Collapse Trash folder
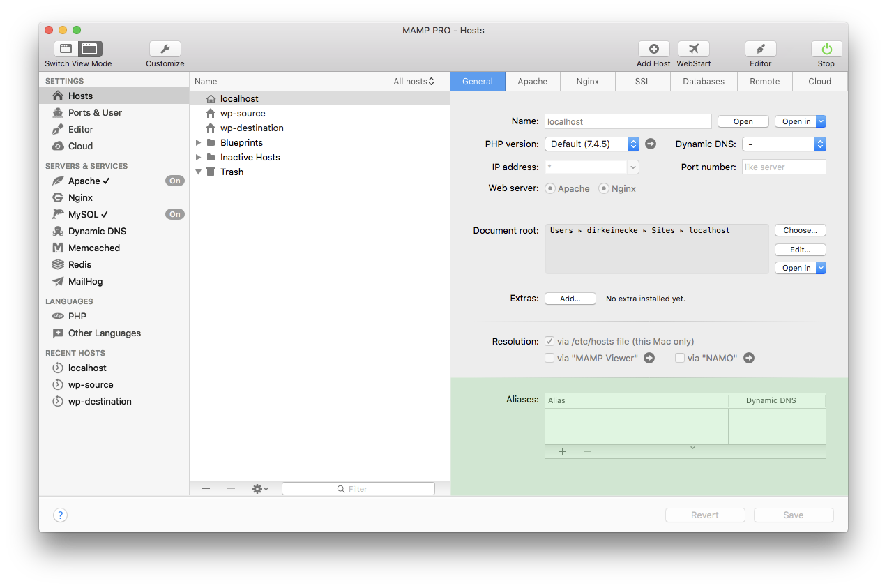 pyautogui.click(x=199, y=172)
